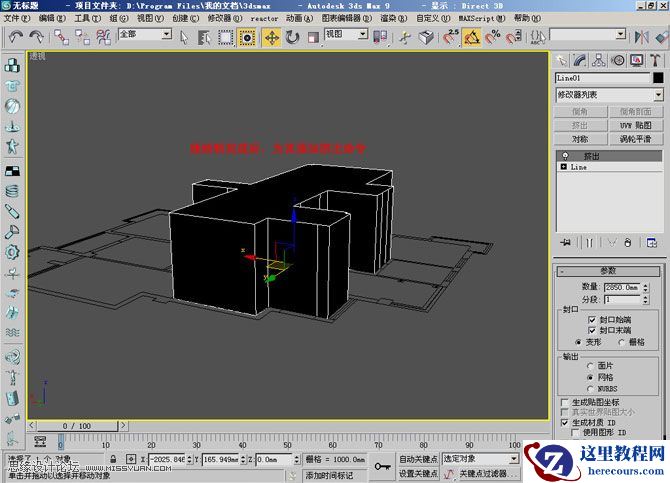Toggle the Percent Snap icon

(493, 37)
